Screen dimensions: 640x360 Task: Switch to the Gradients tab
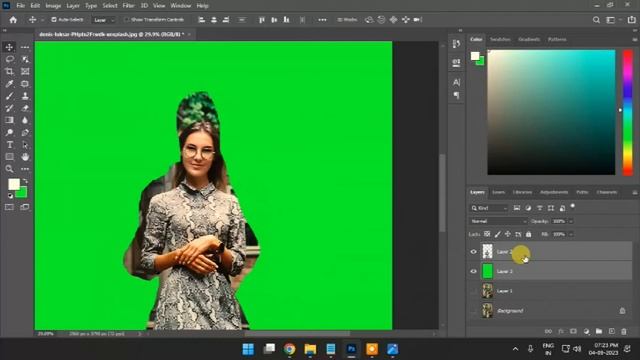click(529, 40)
